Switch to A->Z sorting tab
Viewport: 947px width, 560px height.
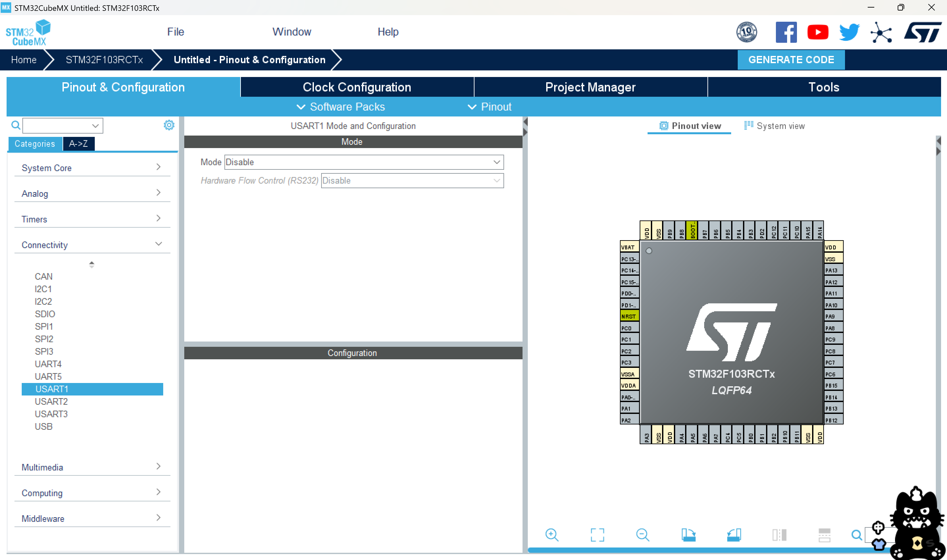(x=78, y=143)
